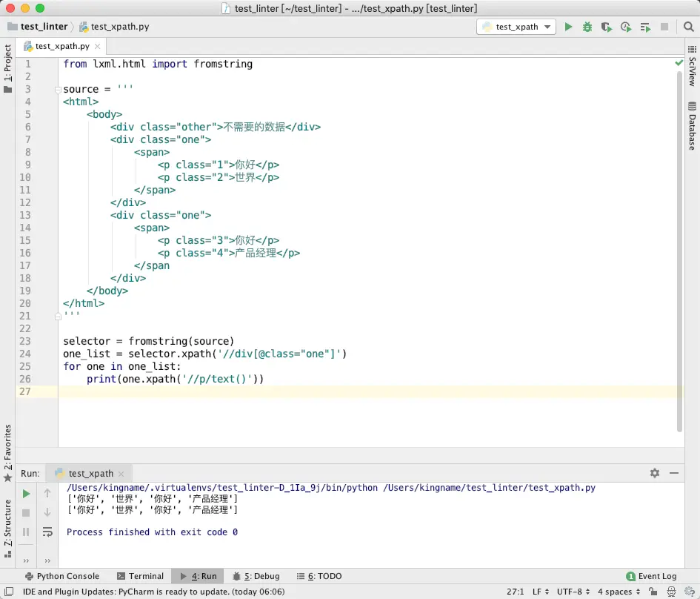Switch to the Terminal tool tab
This screenshot has width=700, height=599.
click(x=141, y=576)
